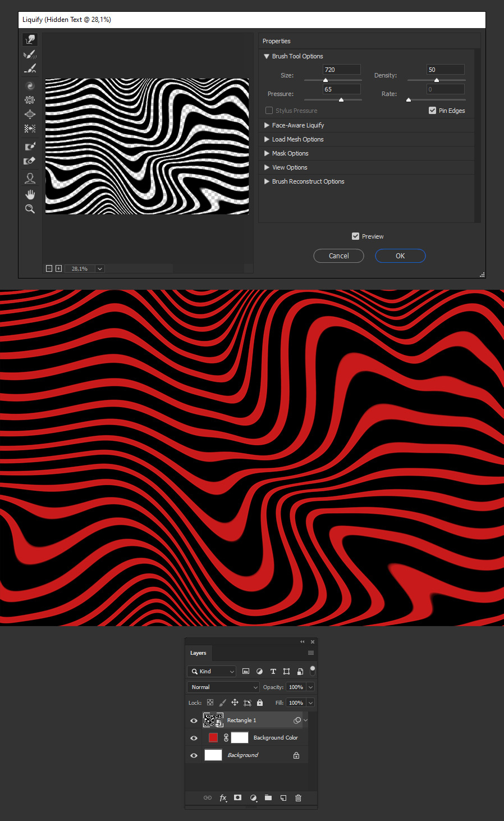Create new fill or adjustment layer
The width and height of the screenshot is (504, 821).
pos(253,797)
